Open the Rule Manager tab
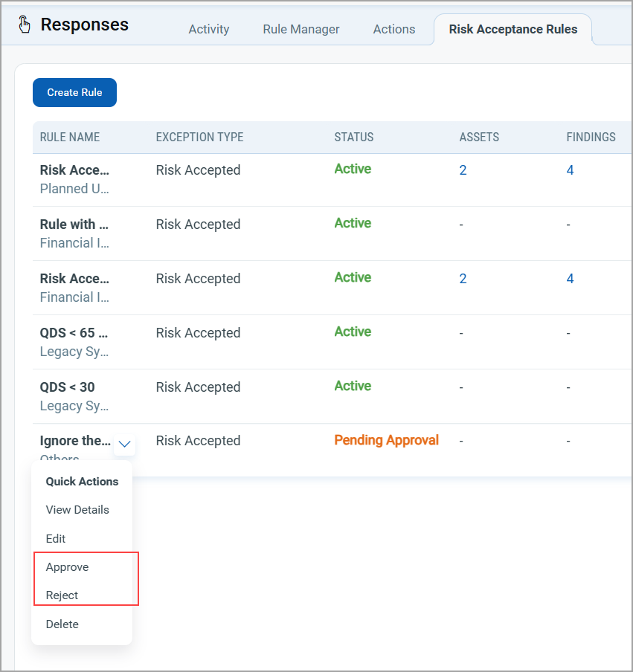 301,30
